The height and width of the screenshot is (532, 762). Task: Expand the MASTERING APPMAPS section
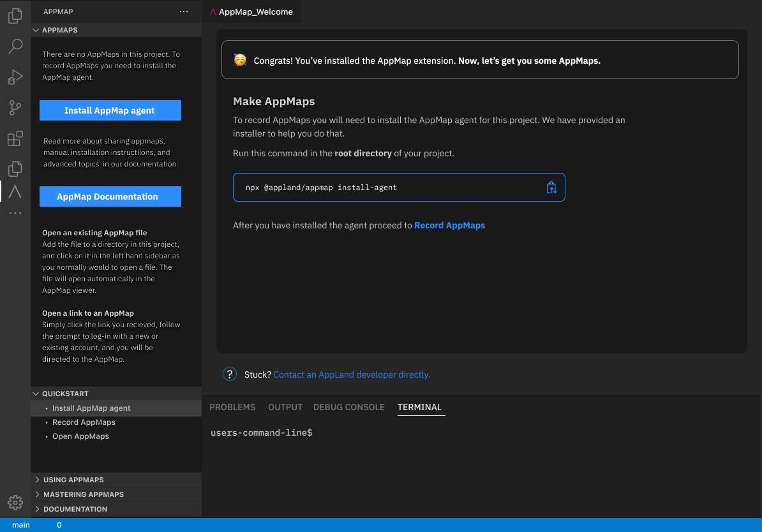(83, 494)
